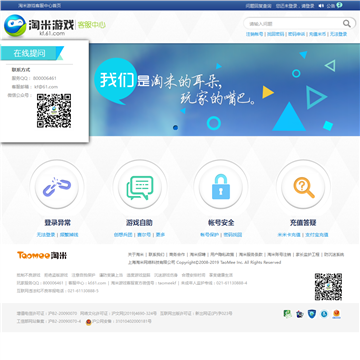Click the 登录异常 heading
Screen dimensions: 360x360
(x=57, y=223)
